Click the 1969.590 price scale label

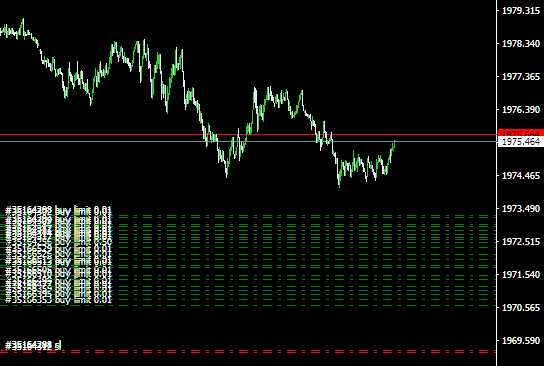click(x=521, y=340)
